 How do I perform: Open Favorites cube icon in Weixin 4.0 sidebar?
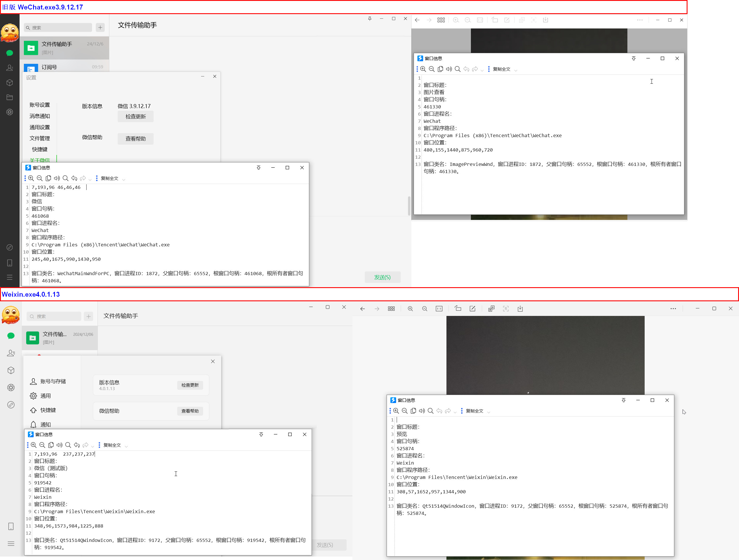[11, 370]
